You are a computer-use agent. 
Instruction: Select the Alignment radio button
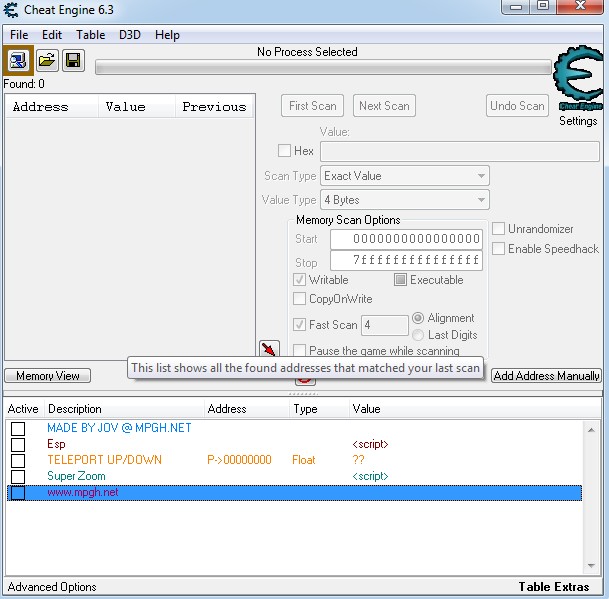[x=418, y=318]
